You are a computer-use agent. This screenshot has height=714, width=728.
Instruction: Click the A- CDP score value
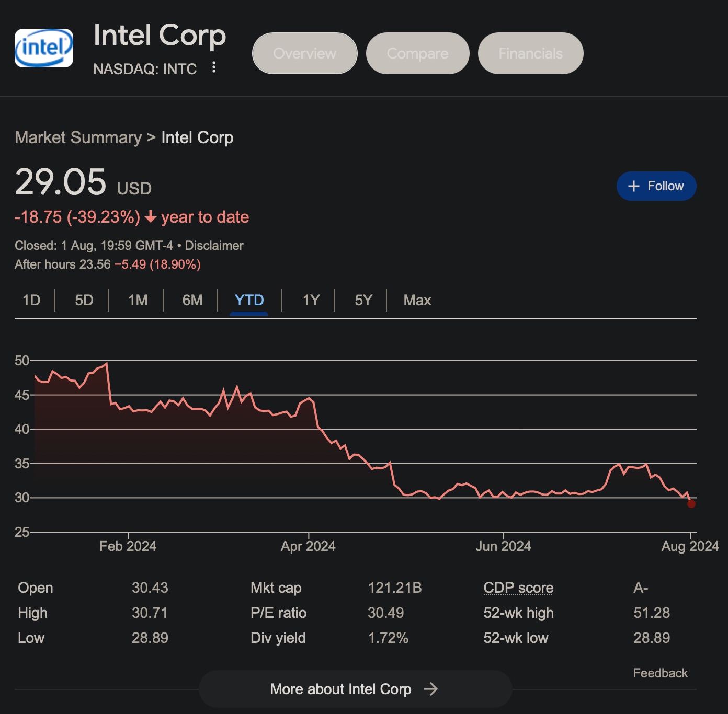[641, 588]
